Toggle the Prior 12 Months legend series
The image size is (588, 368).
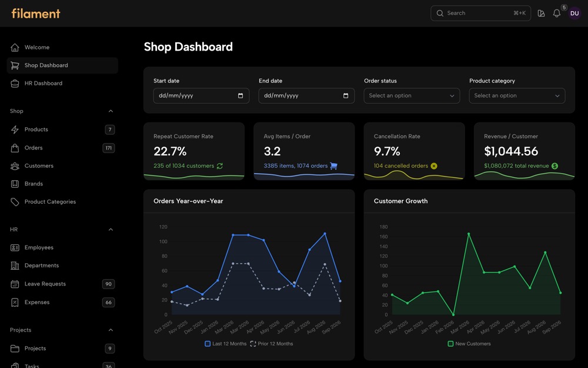(271, 344)
